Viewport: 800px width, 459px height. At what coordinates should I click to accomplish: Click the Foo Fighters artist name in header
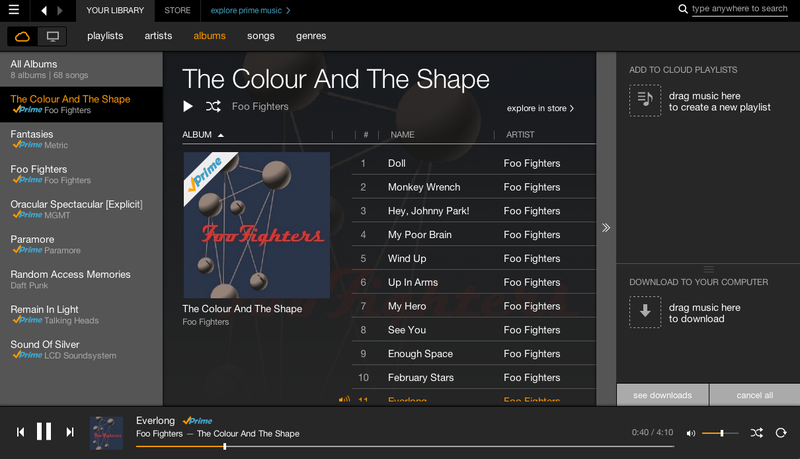[260, 106]
